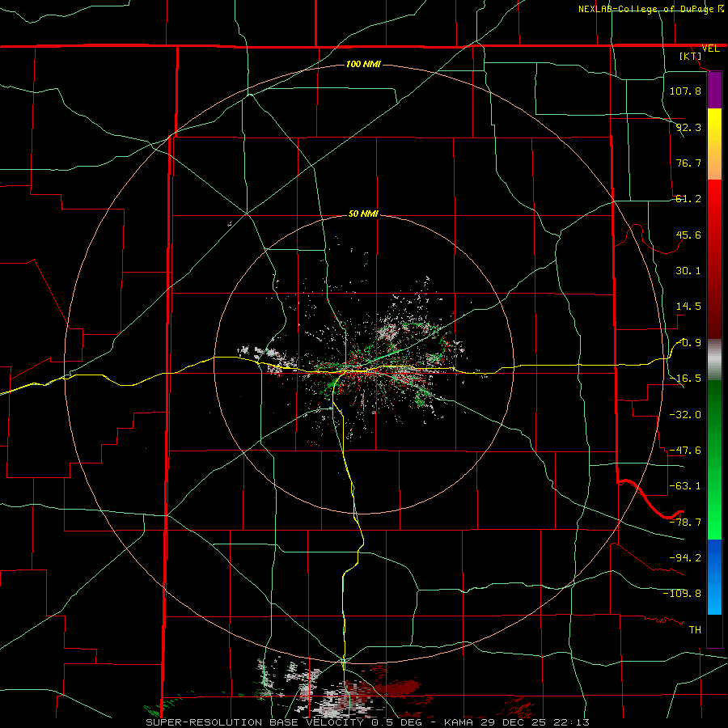The height and width of the screenshot is (728, 728).
Task: Select the 45.6 legend value
Action: click(x=688, y=235)
